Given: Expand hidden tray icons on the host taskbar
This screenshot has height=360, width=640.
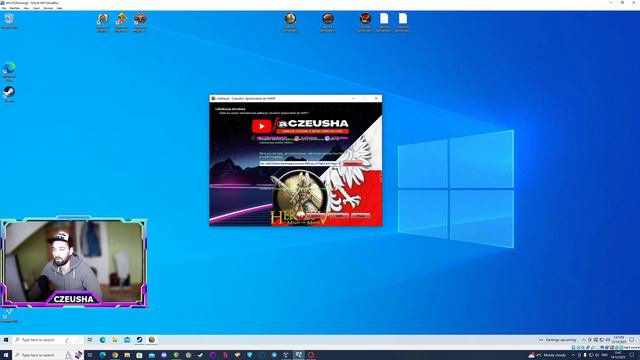Looking at the screenshot, I should click(x=573, y=355).
